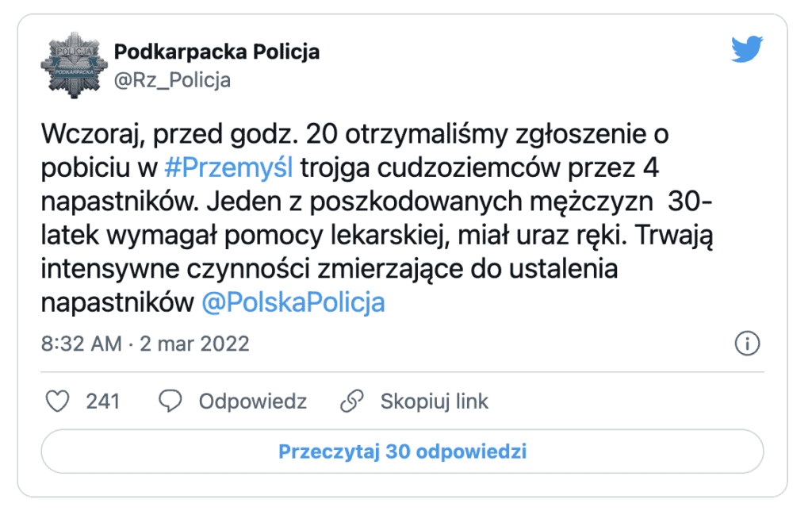Click the chain link copy icon
Viewport: 812px width, 511px height.
352,401
